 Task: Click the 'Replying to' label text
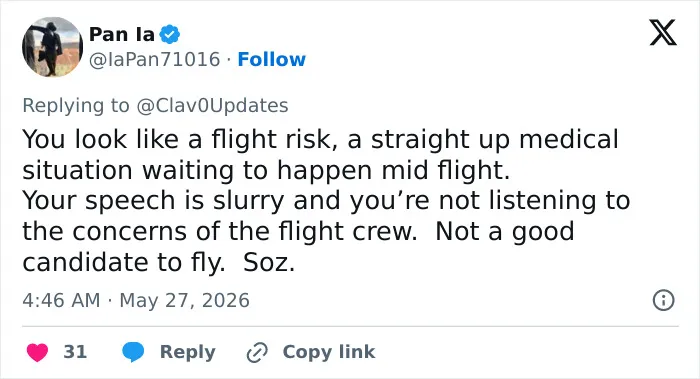click(x=76, y=106)
